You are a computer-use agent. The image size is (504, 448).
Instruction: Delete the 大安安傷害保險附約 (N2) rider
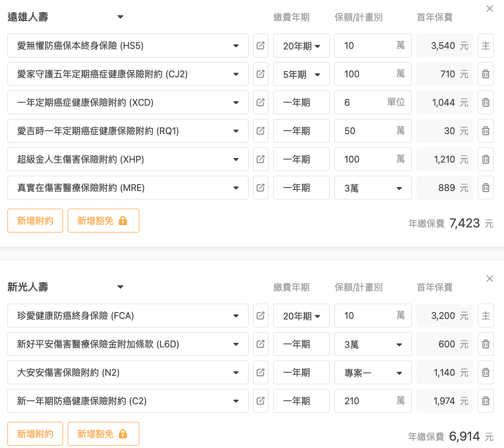[486, 372]
